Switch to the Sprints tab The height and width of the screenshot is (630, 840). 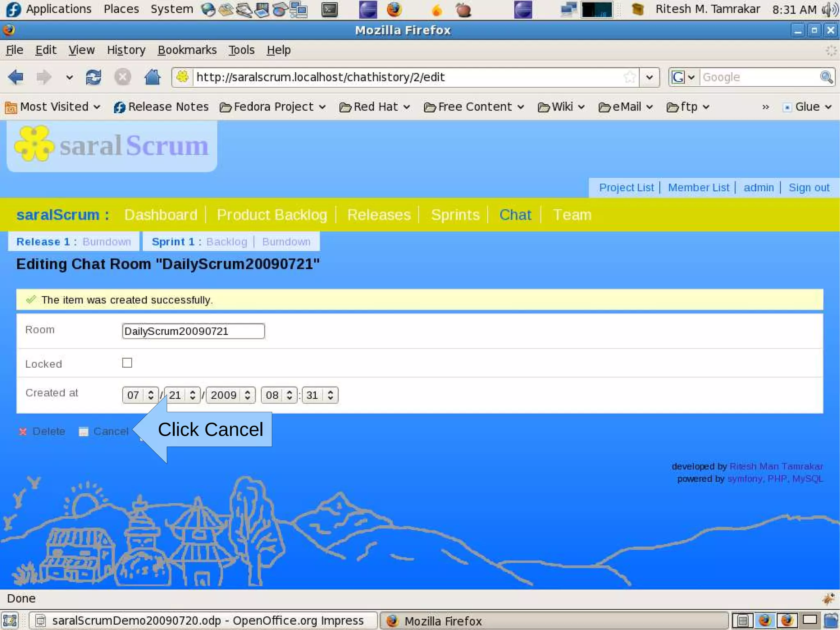[x=455, y=215]
